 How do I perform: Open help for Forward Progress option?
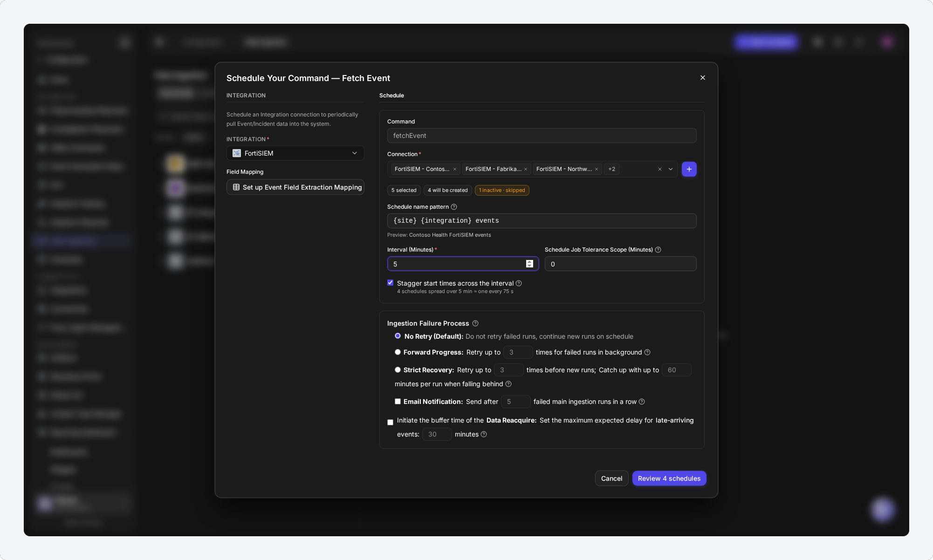pos(647,352)
